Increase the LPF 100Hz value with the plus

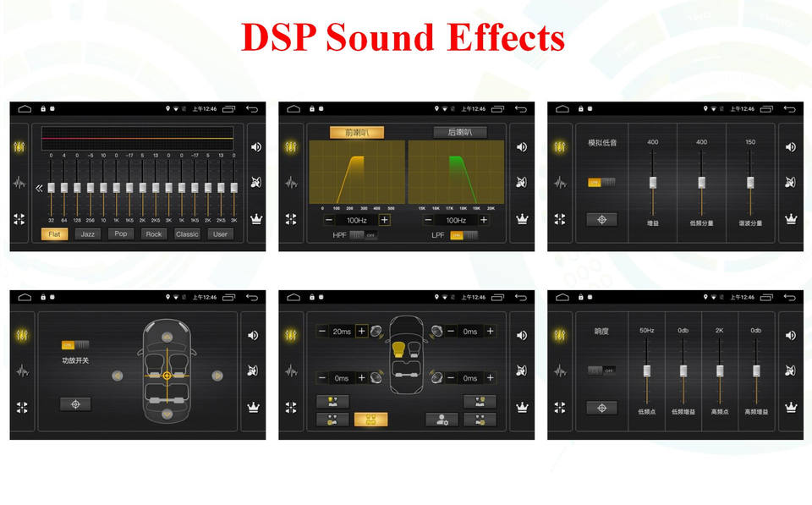click(x=484, y=220)
